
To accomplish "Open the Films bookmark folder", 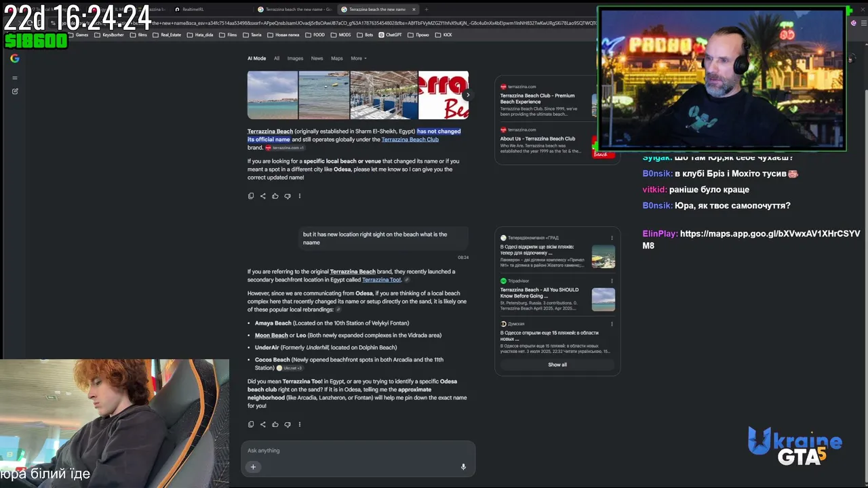I will click(228, 35).
